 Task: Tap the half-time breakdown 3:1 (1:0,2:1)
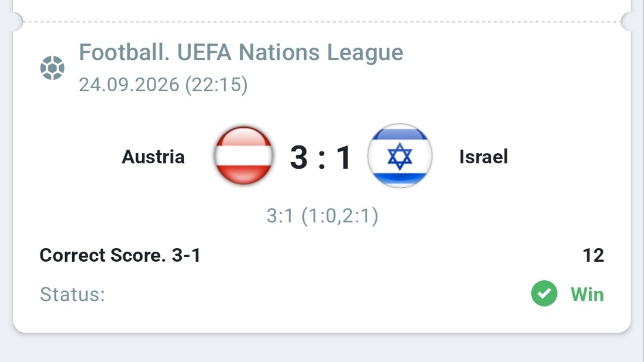tap(322, 216)
